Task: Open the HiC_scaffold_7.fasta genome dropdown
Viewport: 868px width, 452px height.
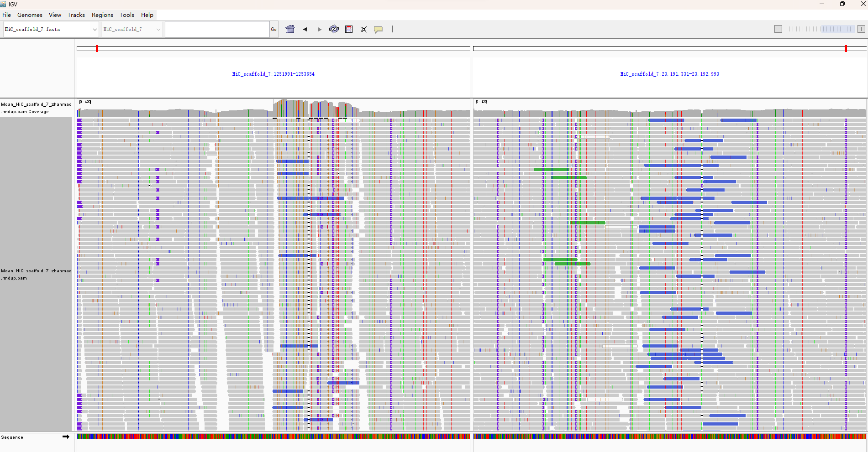Action: click(51, 29)
